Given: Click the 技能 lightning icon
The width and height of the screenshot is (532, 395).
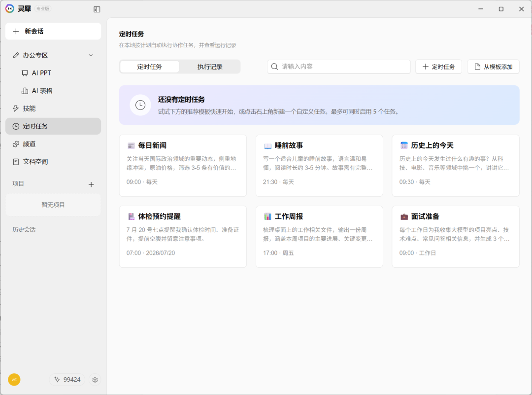Looking at the screenshot, I should coord(16,108).
